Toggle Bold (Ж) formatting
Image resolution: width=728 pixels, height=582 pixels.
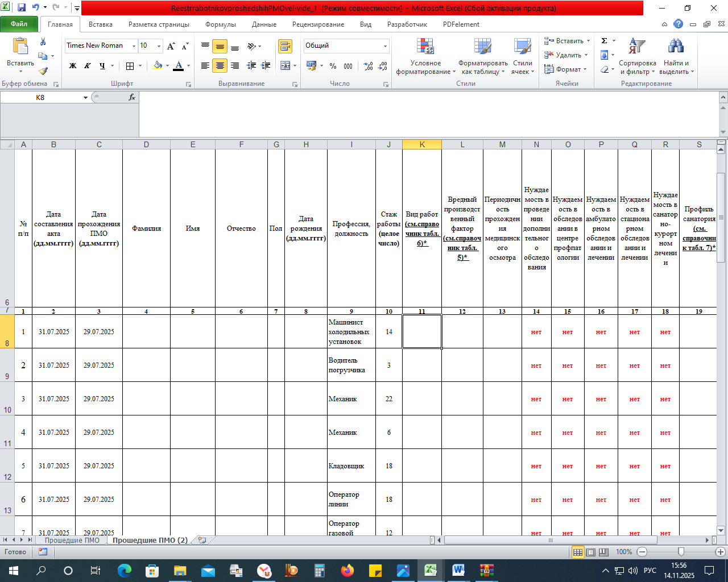(x=73, y=66)
